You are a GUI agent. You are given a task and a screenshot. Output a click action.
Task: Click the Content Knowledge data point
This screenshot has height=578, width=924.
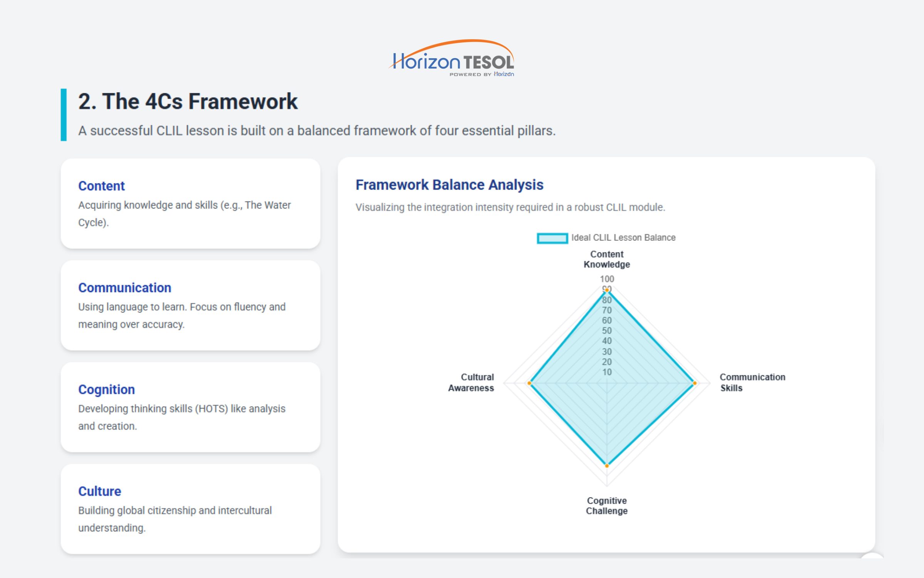(x=607, y=290)
